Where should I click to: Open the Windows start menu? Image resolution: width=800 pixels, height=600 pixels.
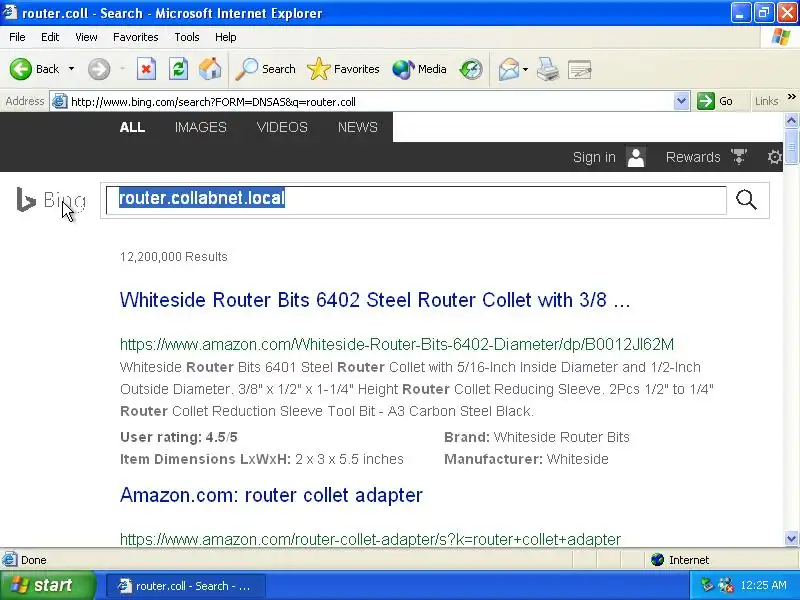pos(46,585)
